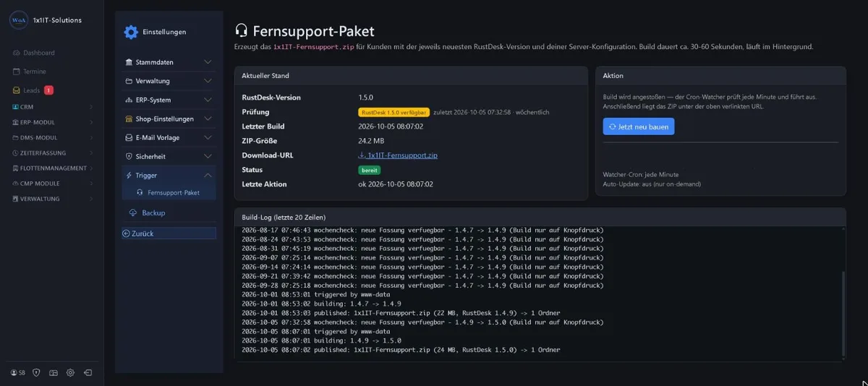The image size is (868, 386).
Task: Click Auto-Update: aus (nur on-demand) text
Action: (x=652, y=184)
